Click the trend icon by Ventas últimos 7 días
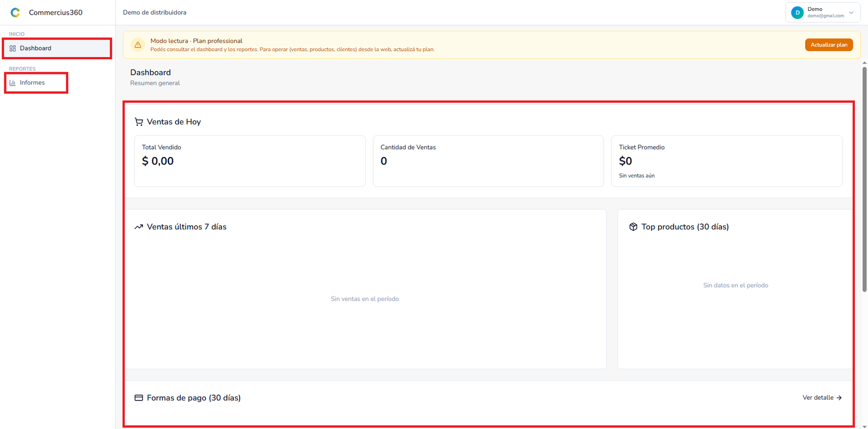 [x=139, y=227]
